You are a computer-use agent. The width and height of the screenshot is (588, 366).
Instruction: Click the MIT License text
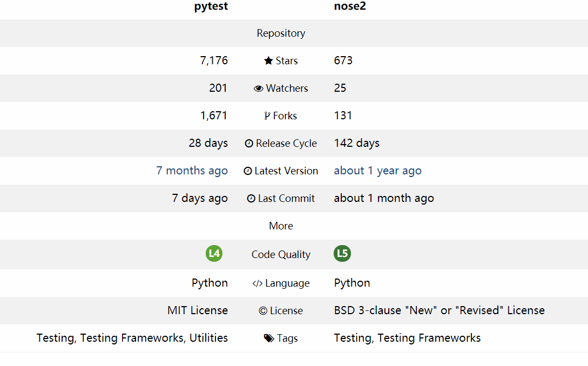click(198, 310)
